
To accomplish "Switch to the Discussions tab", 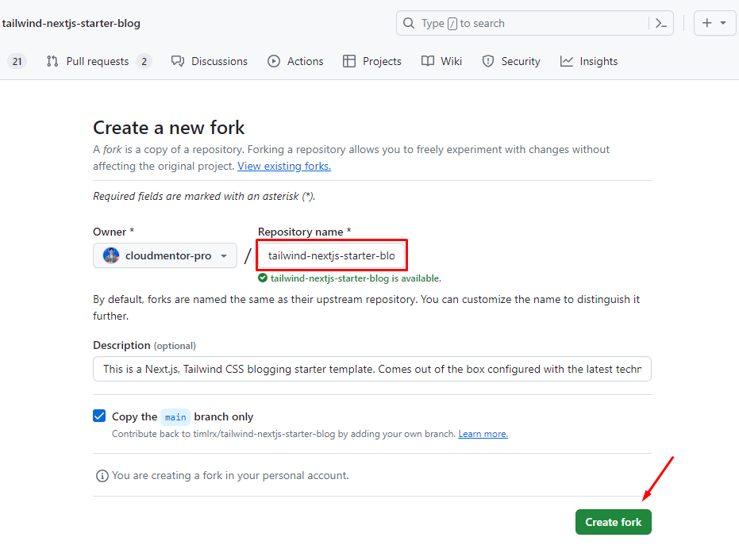I will (x=210, y=61).
